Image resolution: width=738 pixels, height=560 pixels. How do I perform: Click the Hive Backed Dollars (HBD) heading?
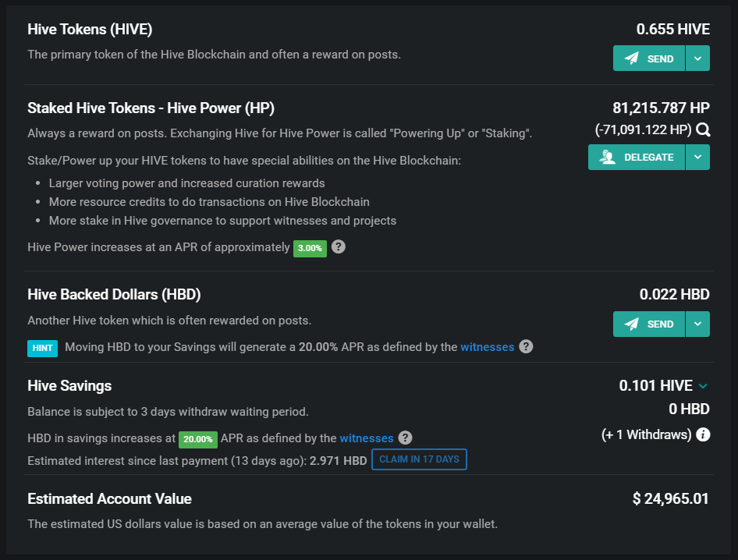click(x=115, y=295)
